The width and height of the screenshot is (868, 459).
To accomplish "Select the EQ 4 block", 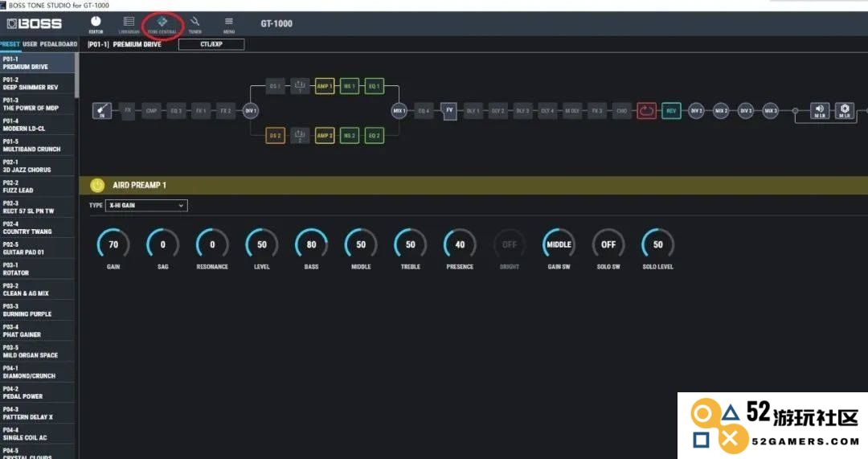I will tap(424, 111).
